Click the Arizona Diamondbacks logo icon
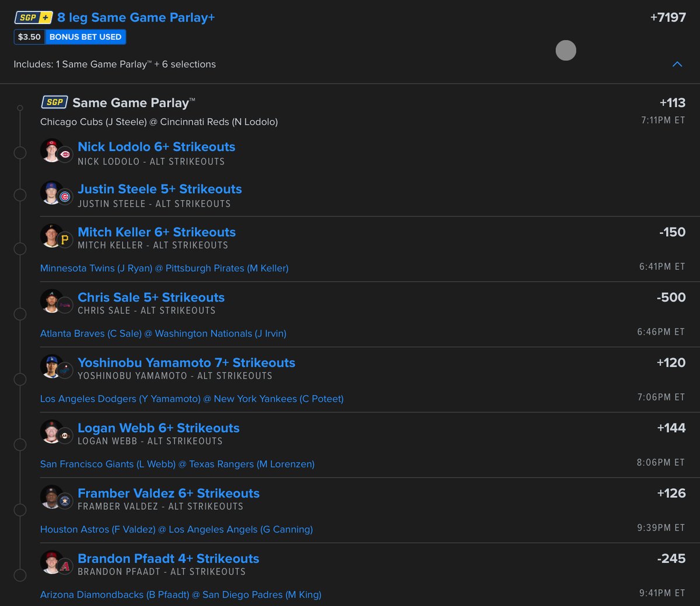This screenshot has width=700, height=606. click(65, 566)
